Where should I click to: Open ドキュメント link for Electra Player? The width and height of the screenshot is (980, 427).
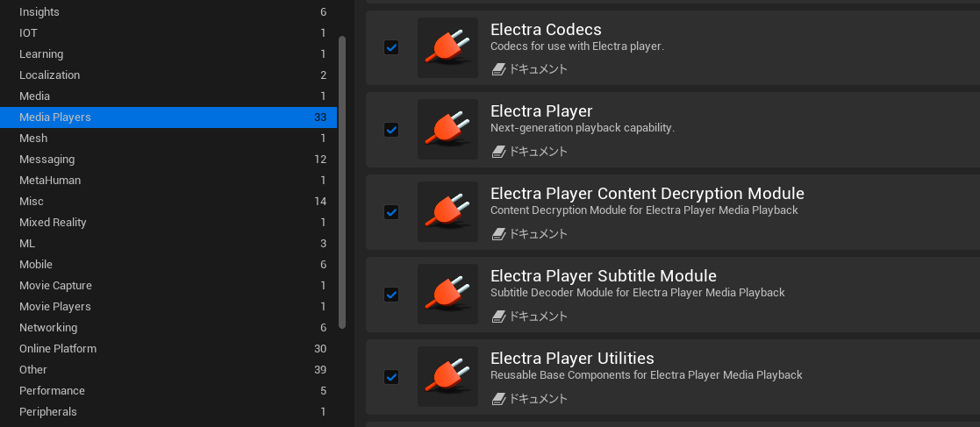click(x=538, y=152)
